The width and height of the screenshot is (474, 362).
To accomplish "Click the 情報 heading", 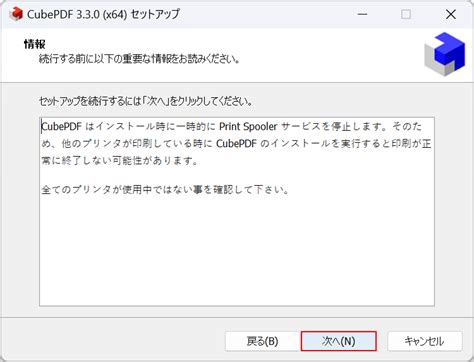I will [x=35, y=44].
